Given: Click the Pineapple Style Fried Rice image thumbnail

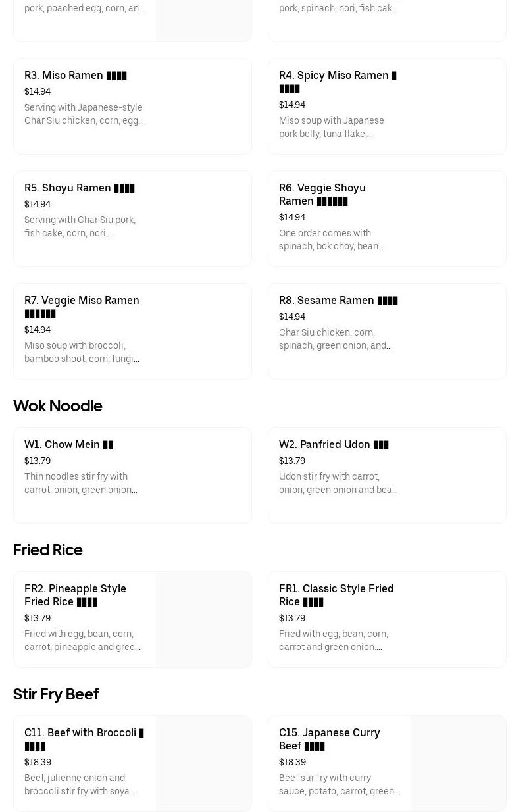Looking at the screenshot, I should click(x=203, y=620).
